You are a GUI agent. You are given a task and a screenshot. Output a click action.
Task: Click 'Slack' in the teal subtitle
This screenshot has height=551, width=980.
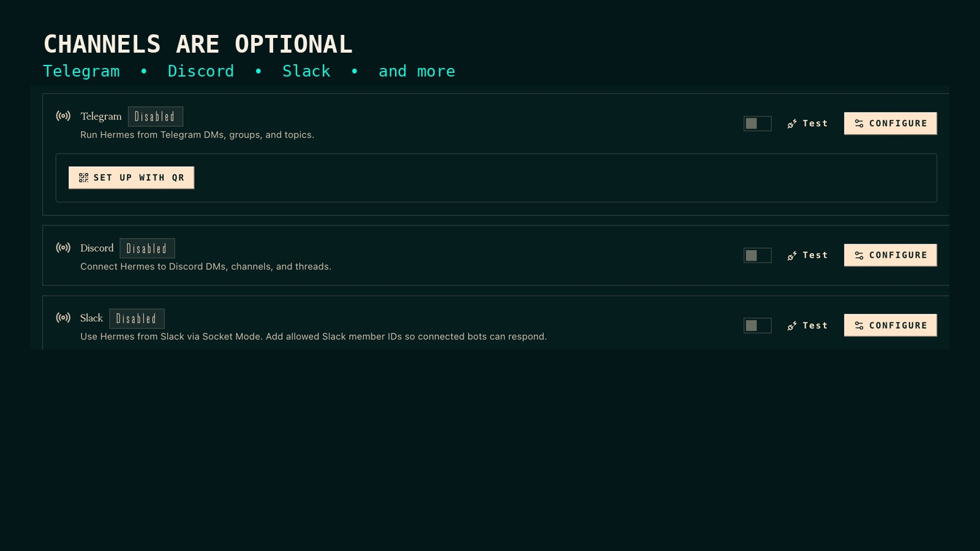[x=306, y=71]
